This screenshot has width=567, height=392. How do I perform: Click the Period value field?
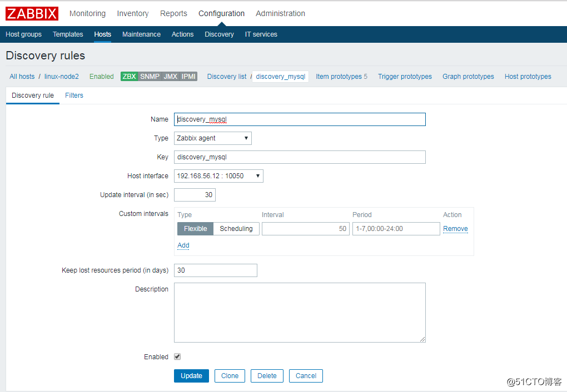click(396, 229)
